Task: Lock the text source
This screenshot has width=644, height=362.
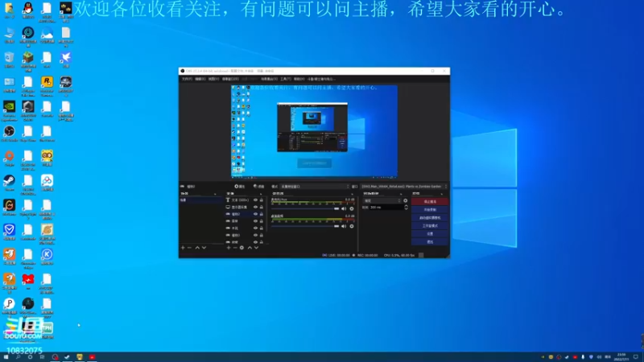Action: [x=261, y=200]
